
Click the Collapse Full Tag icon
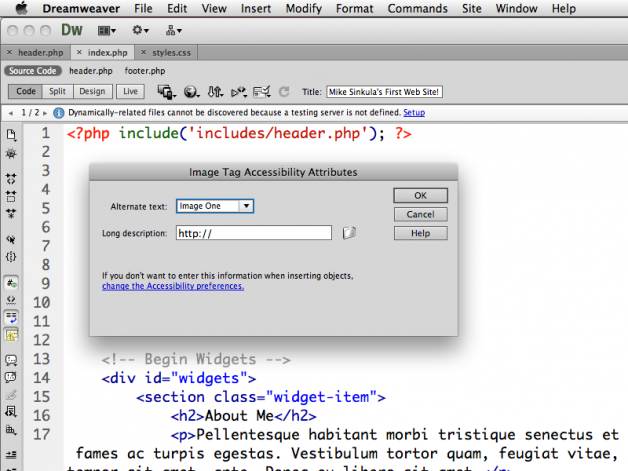[11, 179]
